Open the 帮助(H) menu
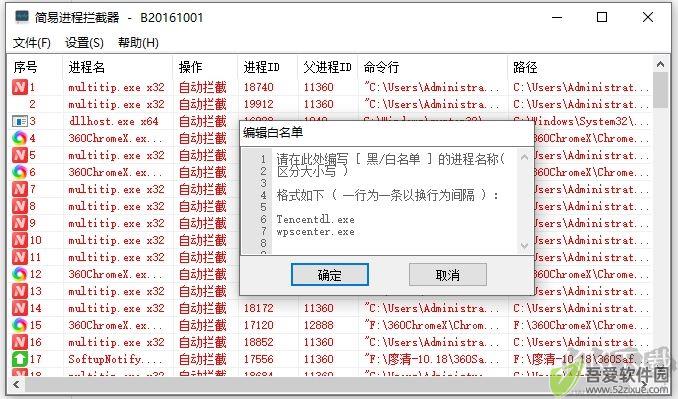The height and width of the screenshot is (399, 678). click(x=138, y=43)
